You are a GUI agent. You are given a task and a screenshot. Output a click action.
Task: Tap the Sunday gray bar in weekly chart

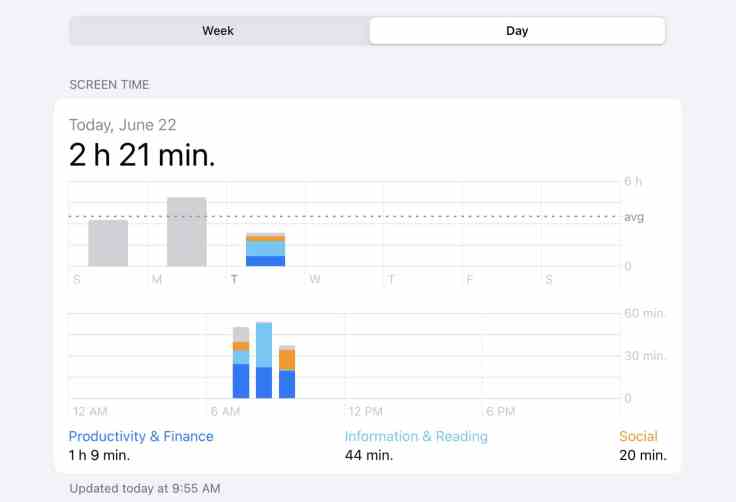click(x=108, y=243)
